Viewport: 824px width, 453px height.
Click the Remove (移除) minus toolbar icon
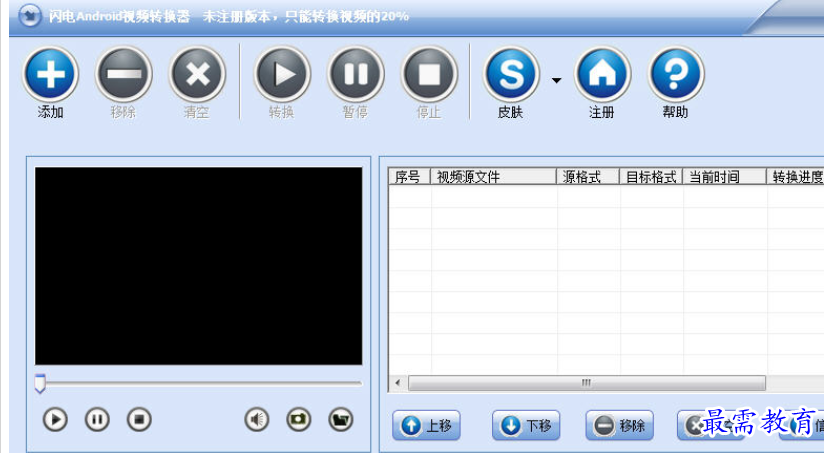(x=123, y=74)
